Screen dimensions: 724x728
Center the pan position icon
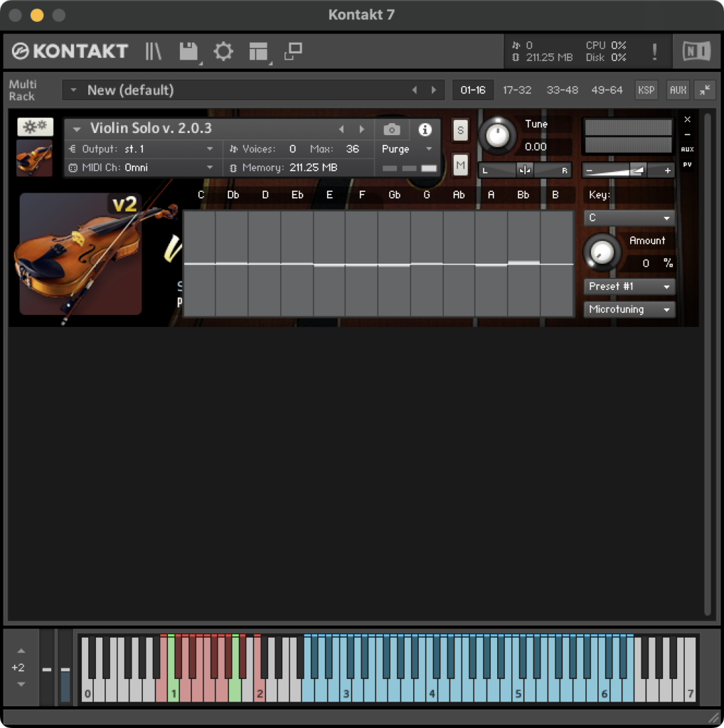tap(525, 171)
